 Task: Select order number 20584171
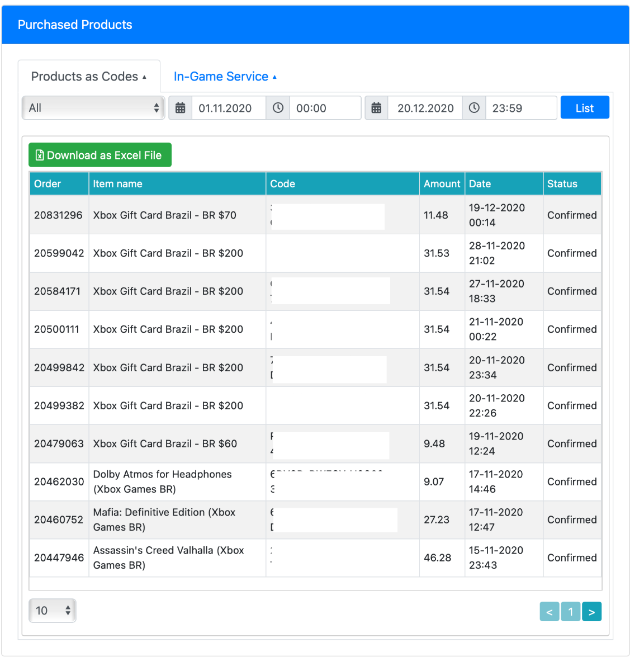click(58, 291)
